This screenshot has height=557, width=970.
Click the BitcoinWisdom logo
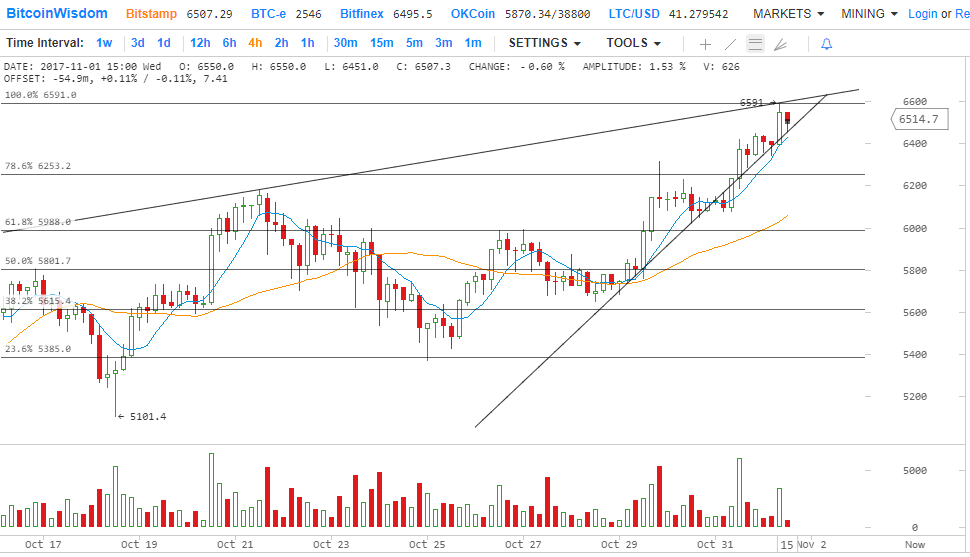54,14
